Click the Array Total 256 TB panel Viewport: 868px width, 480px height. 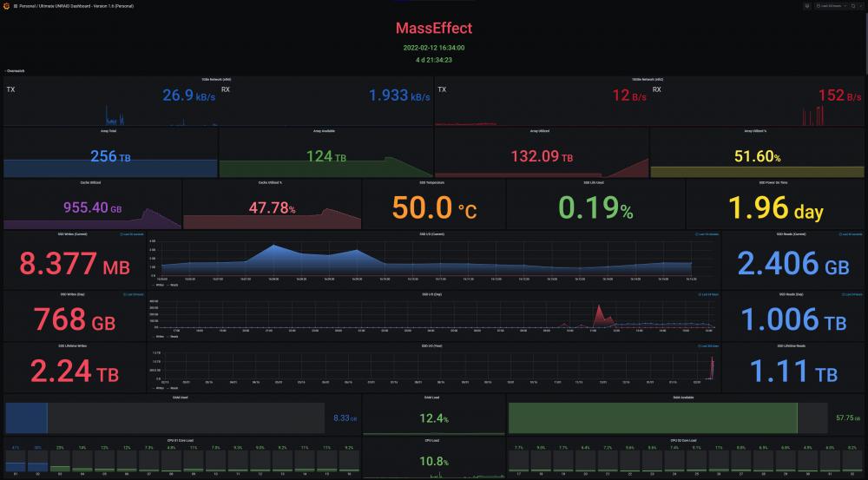[111, 153]
